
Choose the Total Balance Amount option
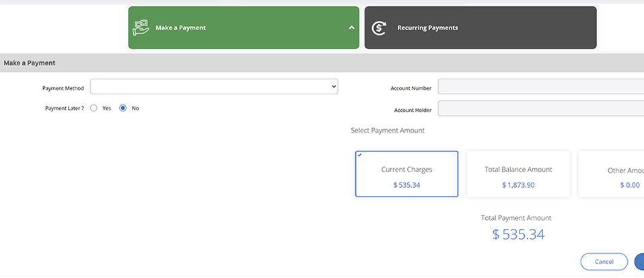coord(518,174)
